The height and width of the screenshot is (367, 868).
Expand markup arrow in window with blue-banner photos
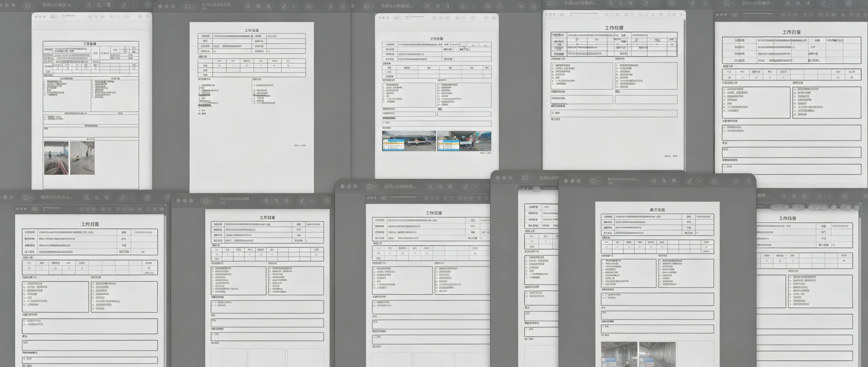(x=472, y=6)
